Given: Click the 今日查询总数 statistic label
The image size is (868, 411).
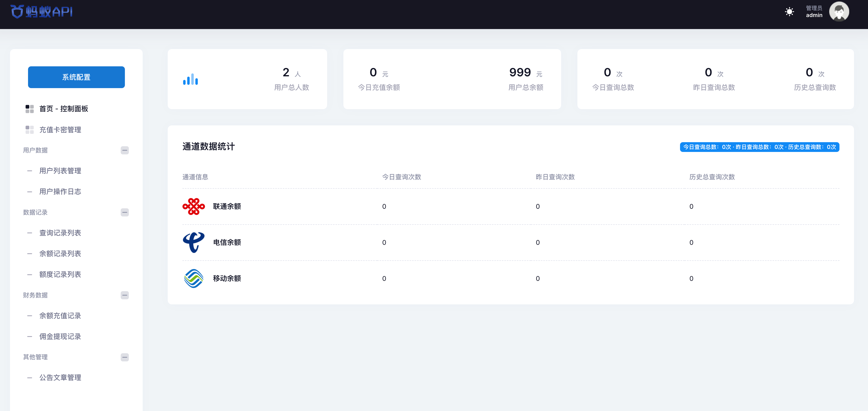Looking at the screenshot, I should click(613, 88).
